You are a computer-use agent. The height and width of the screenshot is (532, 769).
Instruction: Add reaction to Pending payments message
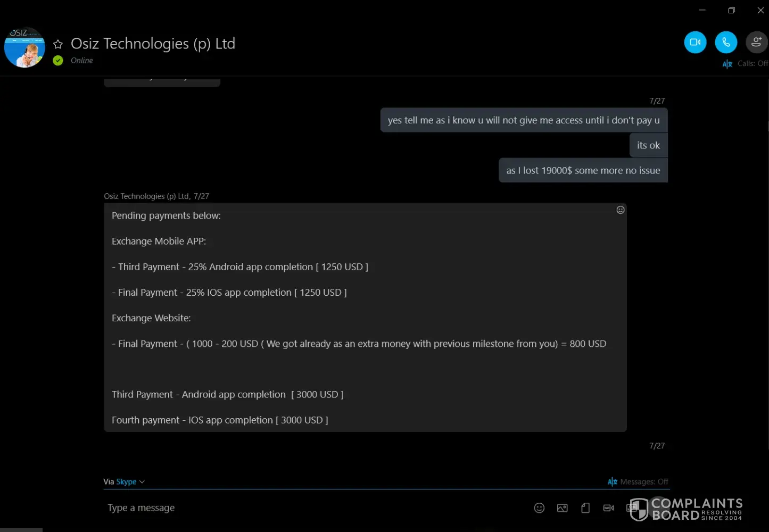[621, 210]
